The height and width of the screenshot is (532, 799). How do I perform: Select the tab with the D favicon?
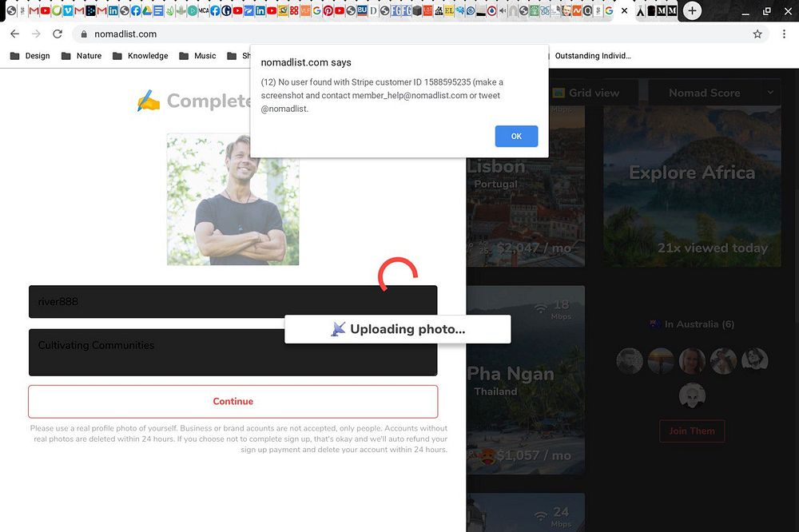tap(373, 10)
